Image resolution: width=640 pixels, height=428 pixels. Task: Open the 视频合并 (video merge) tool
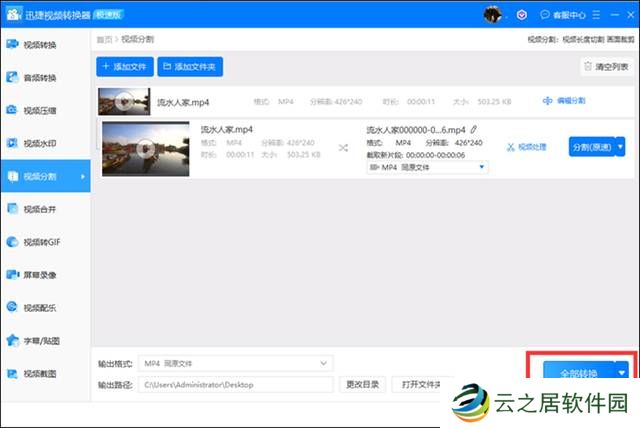(x=40, y=209)
